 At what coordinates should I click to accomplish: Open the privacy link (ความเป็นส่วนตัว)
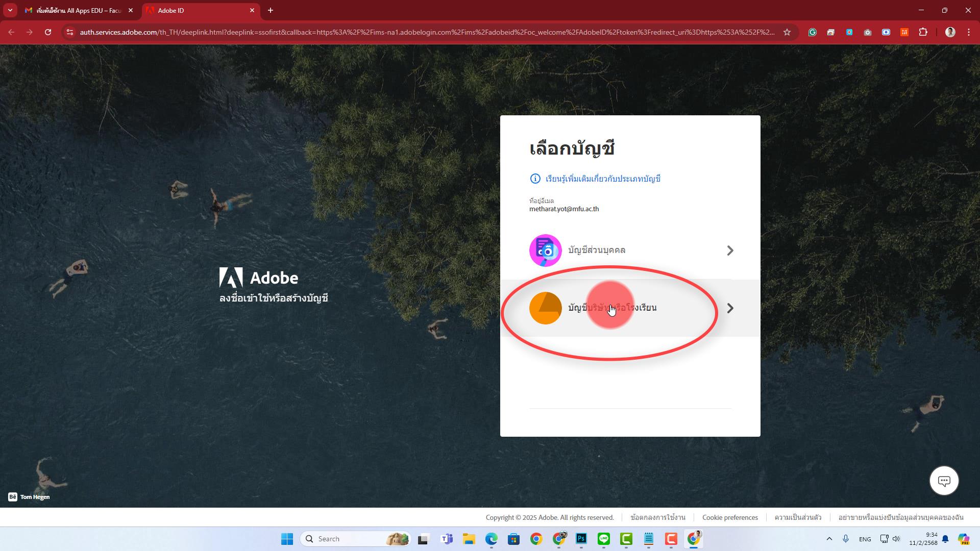[x=798, y=517]
